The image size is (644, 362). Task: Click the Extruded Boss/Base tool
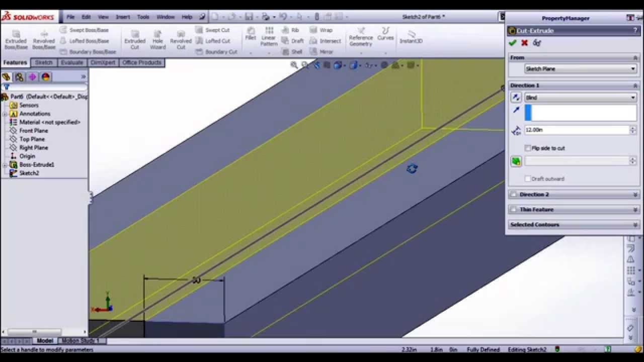point(16,40)
